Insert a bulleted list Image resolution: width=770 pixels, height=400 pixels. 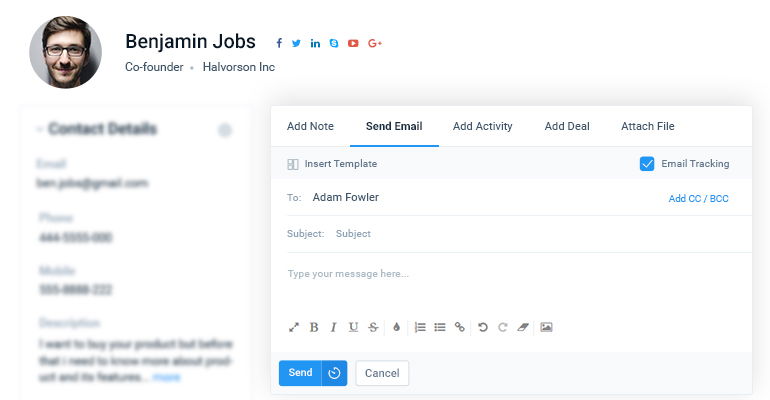440,327
